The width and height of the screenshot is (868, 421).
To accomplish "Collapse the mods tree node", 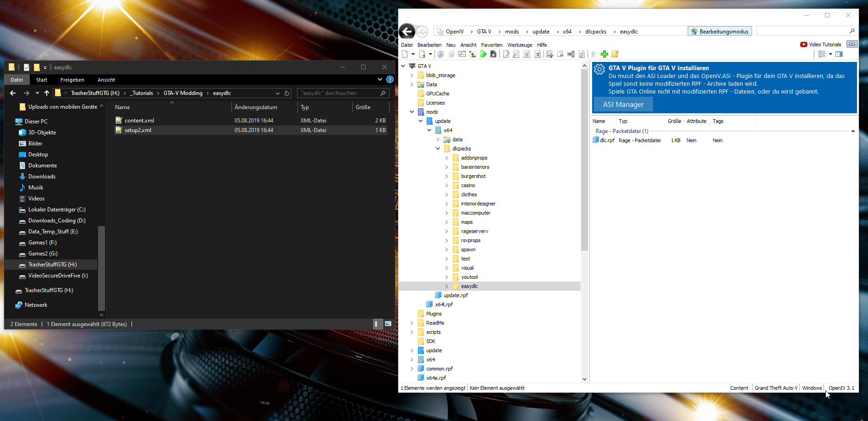I will [412, 112].
